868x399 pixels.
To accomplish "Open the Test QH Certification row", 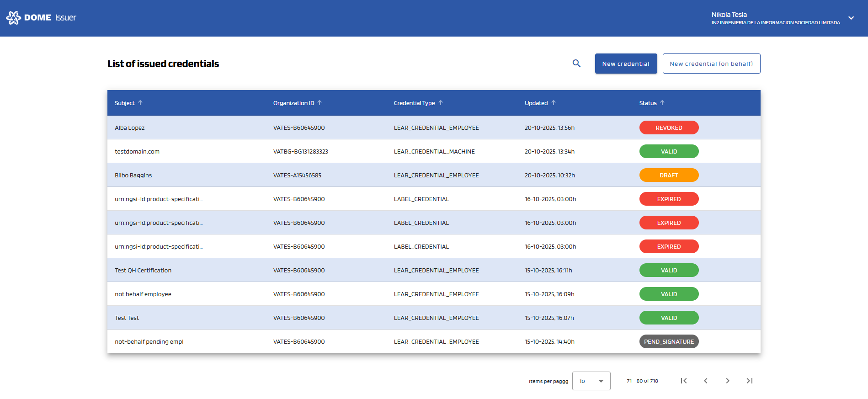I will point(143,271).
